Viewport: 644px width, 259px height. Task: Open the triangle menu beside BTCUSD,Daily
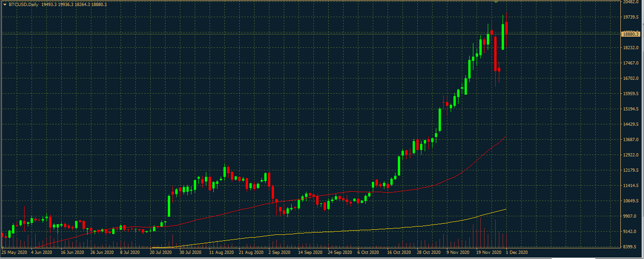5,4
